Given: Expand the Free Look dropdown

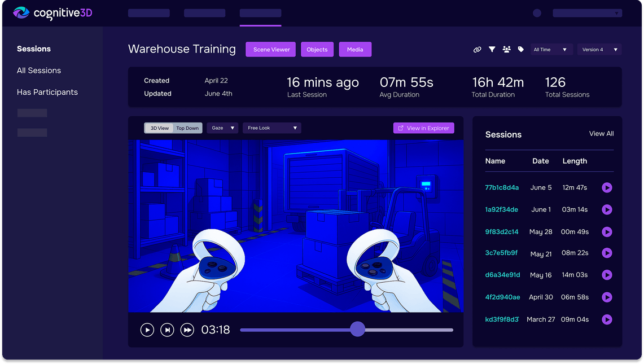Looking at the screenshot, I should tap(271, 128).
